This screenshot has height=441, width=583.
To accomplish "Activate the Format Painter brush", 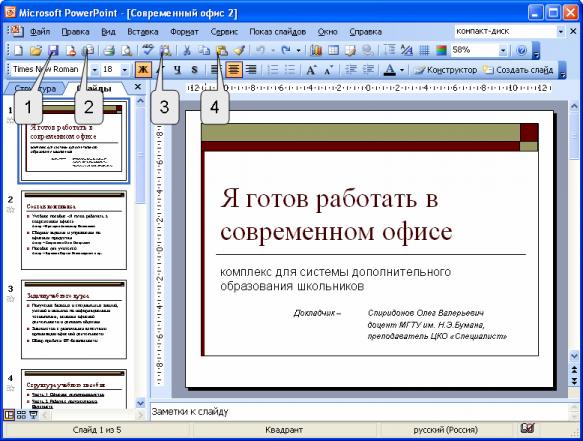I will pyautogui.click(x=239, y=50).
